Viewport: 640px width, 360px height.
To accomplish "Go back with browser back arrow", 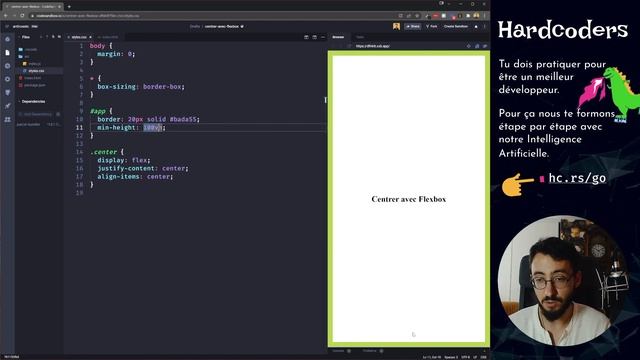I will [x=6, y=16].
